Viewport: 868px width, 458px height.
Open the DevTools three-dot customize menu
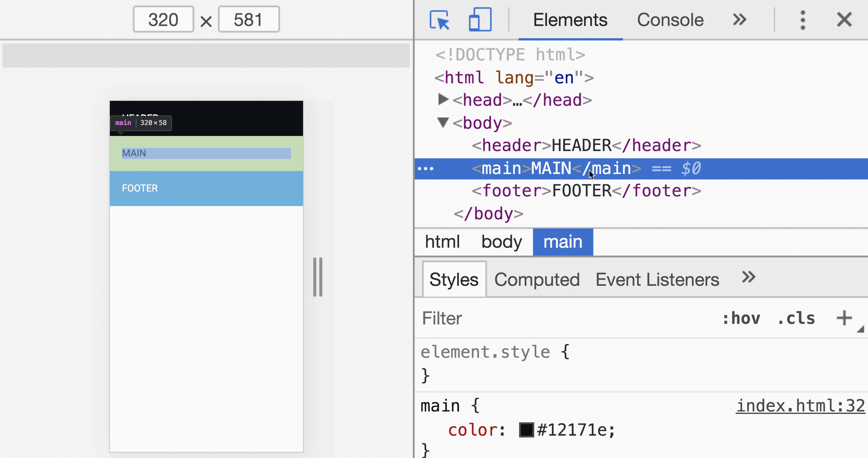[x=803, y=20]
